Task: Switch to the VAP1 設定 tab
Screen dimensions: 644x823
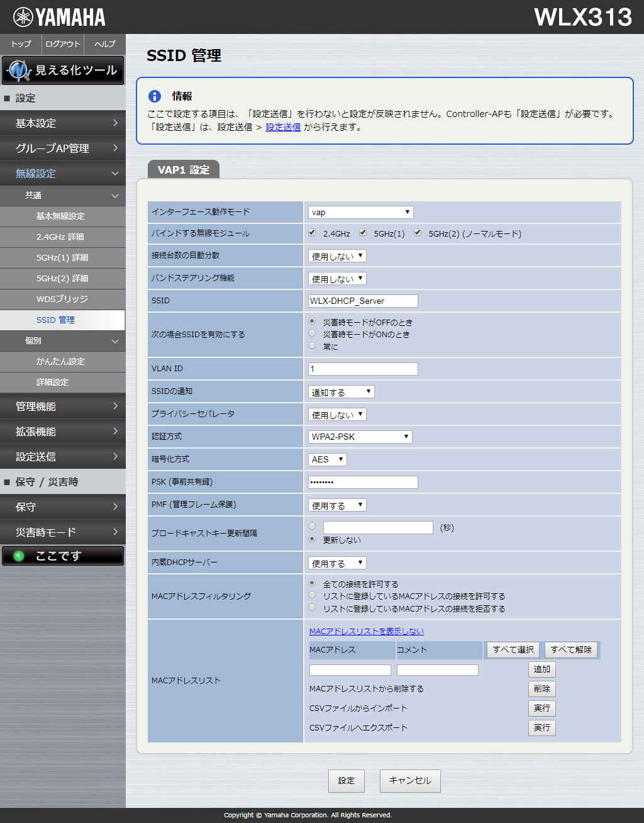Action: point(183,169)
